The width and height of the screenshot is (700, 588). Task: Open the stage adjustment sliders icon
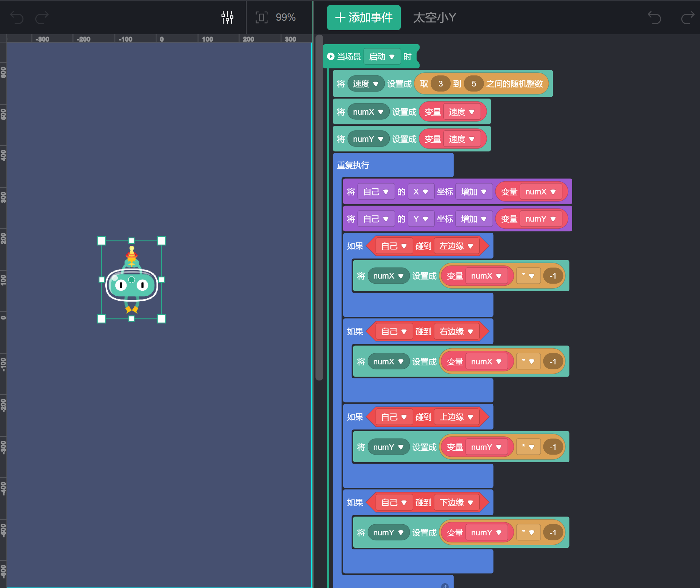pos(227,17)
